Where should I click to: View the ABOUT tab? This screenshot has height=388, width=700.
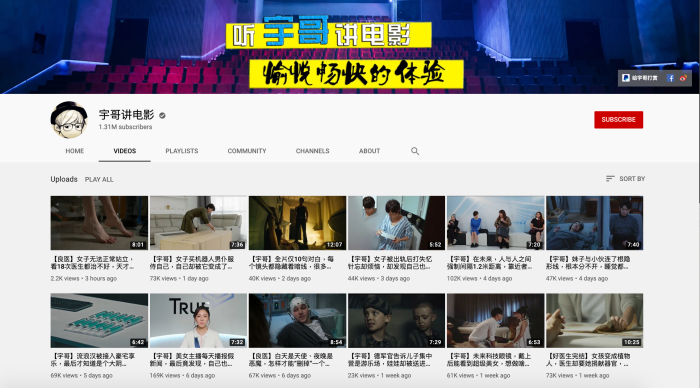coord(370,151)
